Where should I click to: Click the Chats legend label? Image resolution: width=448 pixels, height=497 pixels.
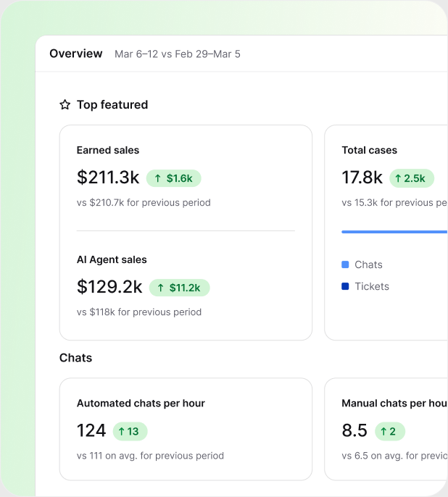coord(368,264)
